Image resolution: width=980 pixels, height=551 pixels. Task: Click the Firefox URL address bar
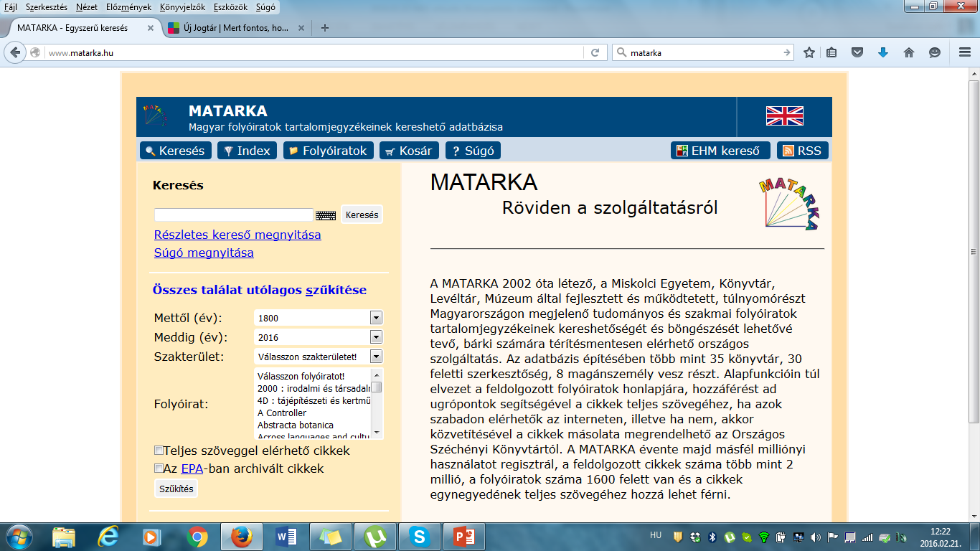tap(316, 52)
